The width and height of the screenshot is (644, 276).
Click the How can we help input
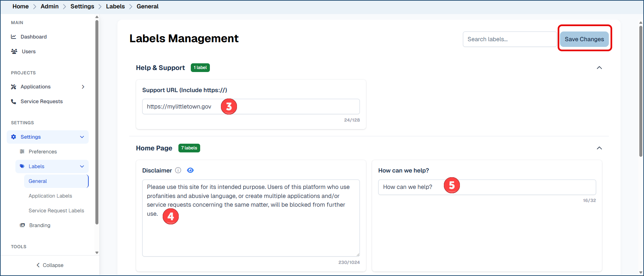[x=487, y=187]
